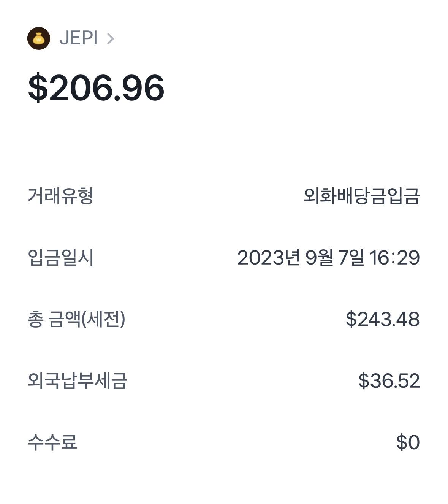Click the JEPI money bag icon
Image resolution: width=448 pixels, height=504 pixels.
(x=39, y=38)
